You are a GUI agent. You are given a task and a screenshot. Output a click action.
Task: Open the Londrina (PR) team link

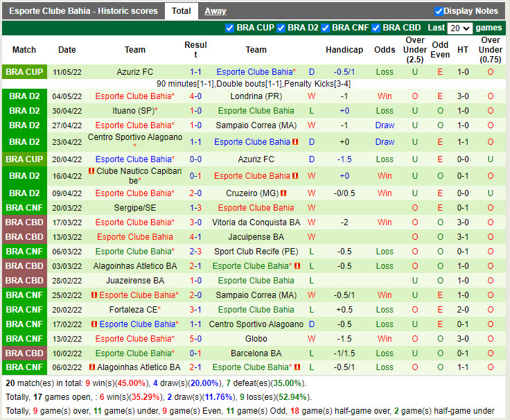coord(256,96)
